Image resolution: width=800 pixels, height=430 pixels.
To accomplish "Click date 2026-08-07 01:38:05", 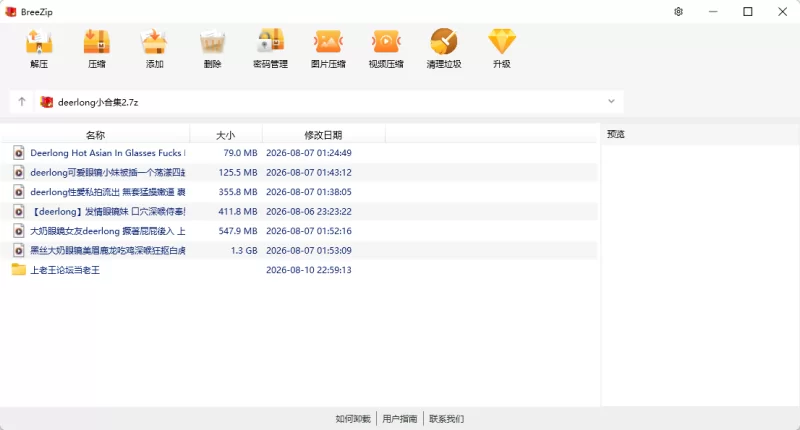I will pyautogui.click(x=309, y=192).
